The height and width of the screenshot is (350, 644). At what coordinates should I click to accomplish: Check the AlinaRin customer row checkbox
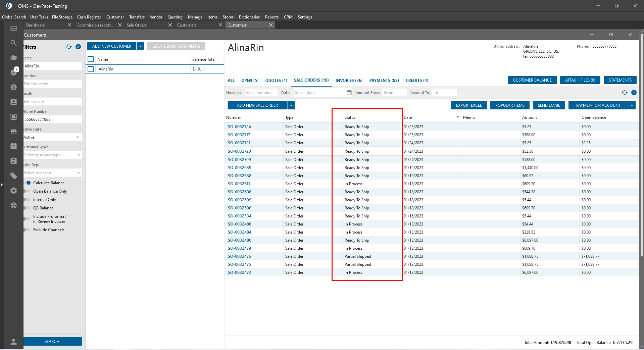tap(91, 69)
